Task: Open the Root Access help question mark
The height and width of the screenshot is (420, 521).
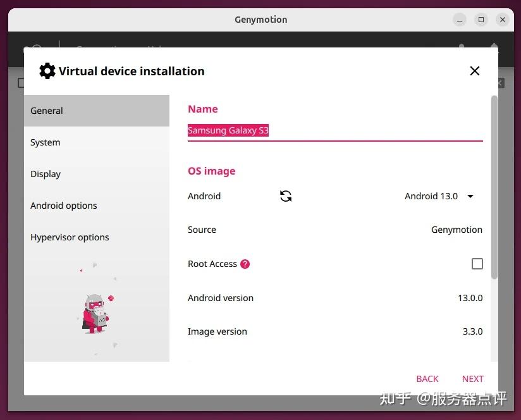Action: tap(245, 264)
